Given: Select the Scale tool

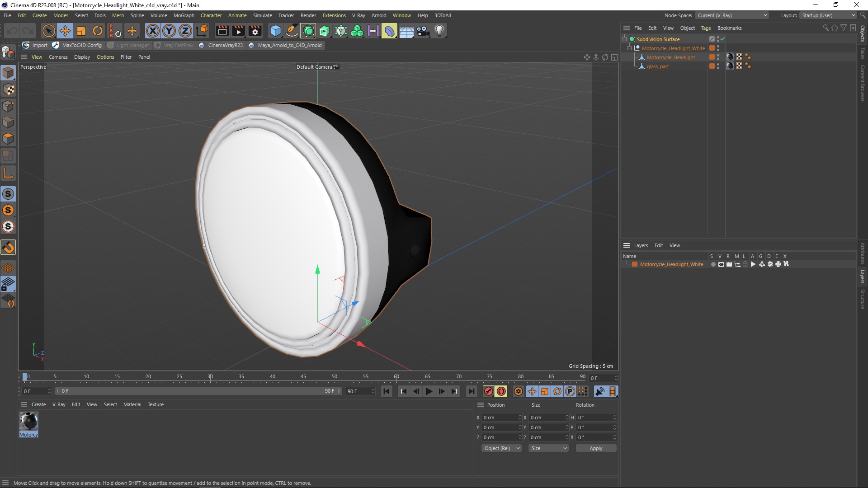Looking at the screenshot, I should point(81,31).
